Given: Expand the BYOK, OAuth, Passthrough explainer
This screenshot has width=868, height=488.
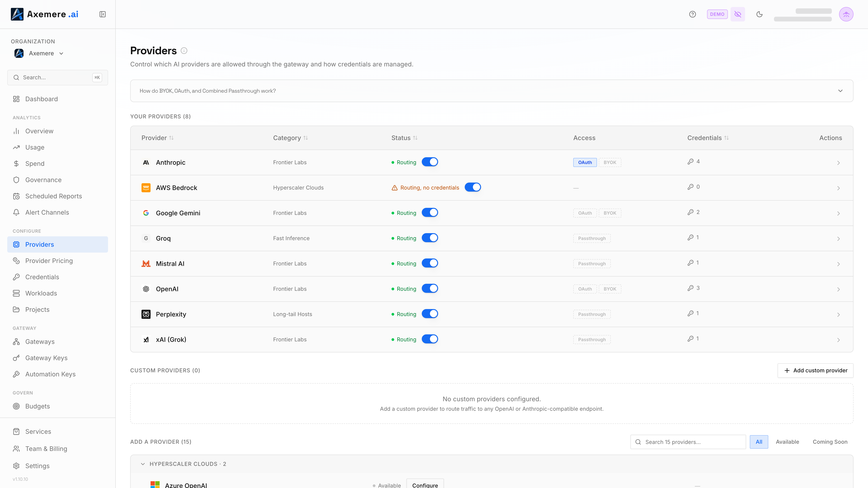Looking at the screenshot, I should click(492, 91).
